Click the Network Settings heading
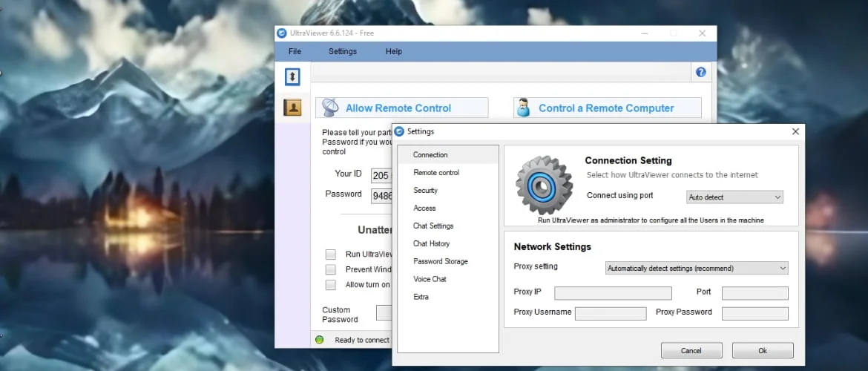Screen dimensions: 868x371 (553, 247)
